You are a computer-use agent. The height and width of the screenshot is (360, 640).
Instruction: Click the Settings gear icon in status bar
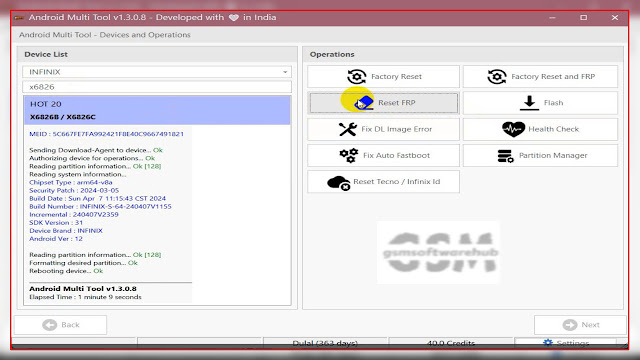548,343
